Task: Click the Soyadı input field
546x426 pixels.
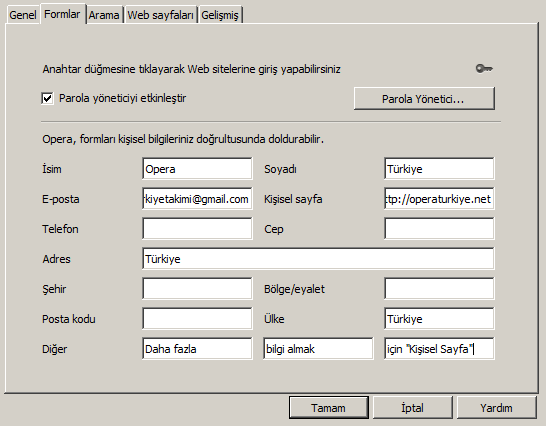Action: point(439,169)
